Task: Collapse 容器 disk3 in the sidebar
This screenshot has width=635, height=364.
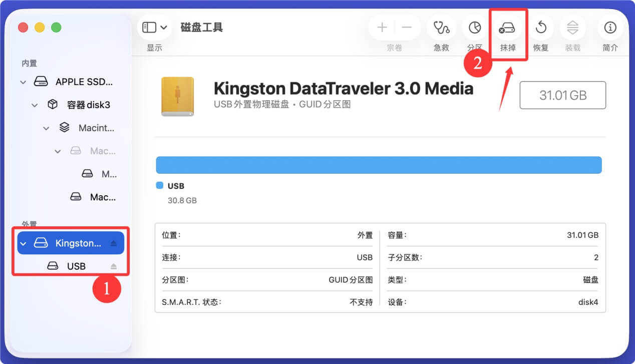Action: coord(34,105)
